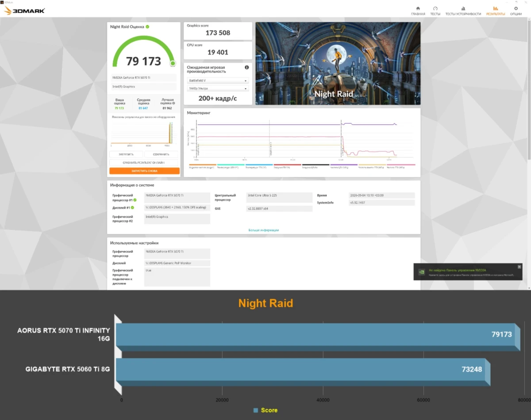Click green check beside Дисплей #1
Image resolution: width=531 pixels, height=420 pixels.
(132, 207)
